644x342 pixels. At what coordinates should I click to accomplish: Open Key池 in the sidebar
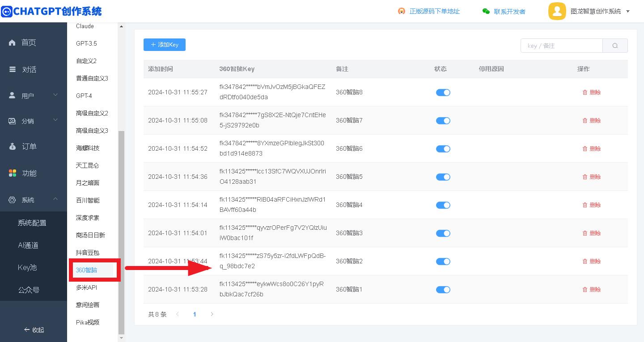(x=27, y=267)
